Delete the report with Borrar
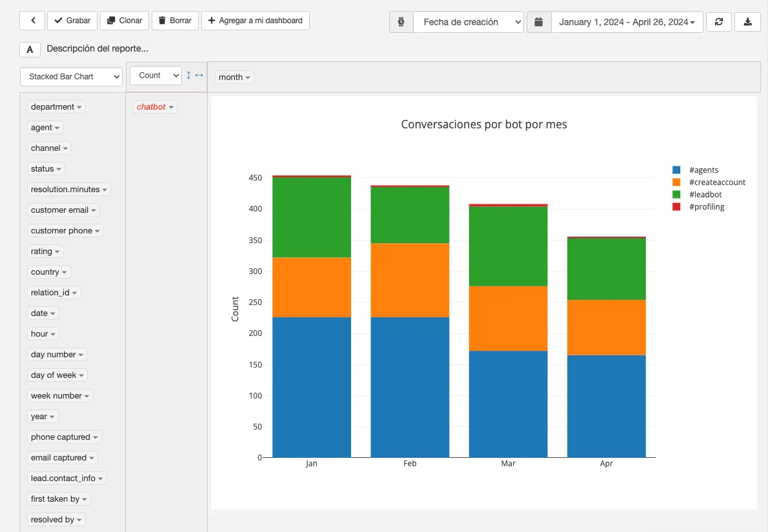This screenshot has height=532, width=768. (175, 21)
